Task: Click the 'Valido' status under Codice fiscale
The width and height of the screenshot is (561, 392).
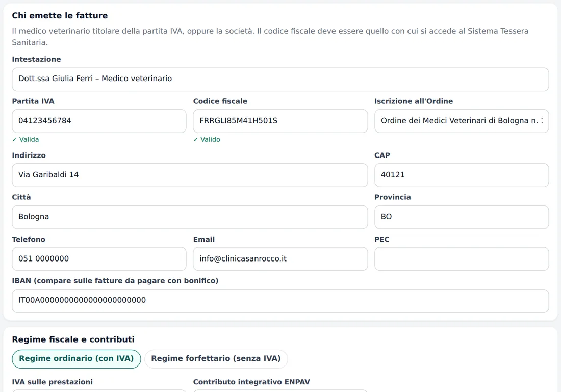Action: click(207, 140)
